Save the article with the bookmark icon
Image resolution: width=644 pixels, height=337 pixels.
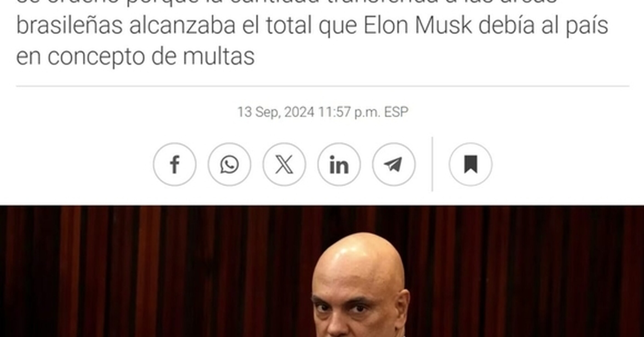pos(471,164)
